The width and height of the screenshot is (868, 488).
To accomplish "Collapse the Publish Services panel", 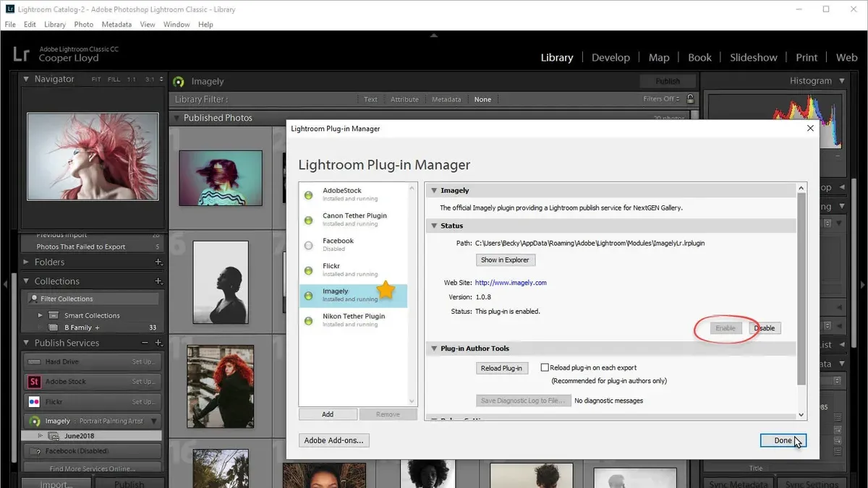I will coord(27,343).
